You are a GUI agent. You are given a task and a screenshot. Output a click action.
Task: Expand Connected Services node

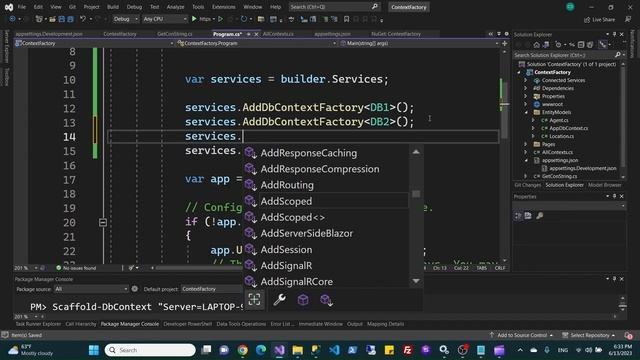pyautogui.click(x=526, y=80)
